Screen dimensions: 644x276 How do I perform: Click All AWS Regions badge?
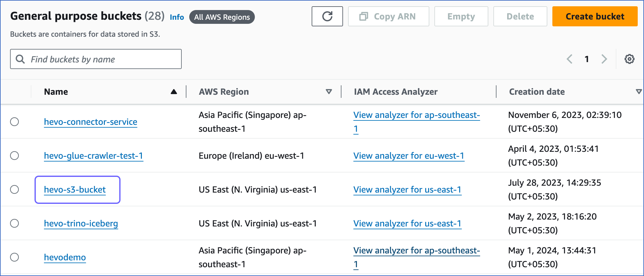(222, 17)
